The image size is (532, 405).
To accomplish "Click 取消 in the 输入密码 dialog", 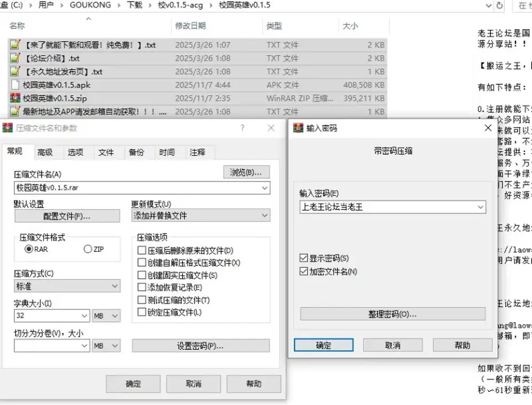I will (393, 345).
